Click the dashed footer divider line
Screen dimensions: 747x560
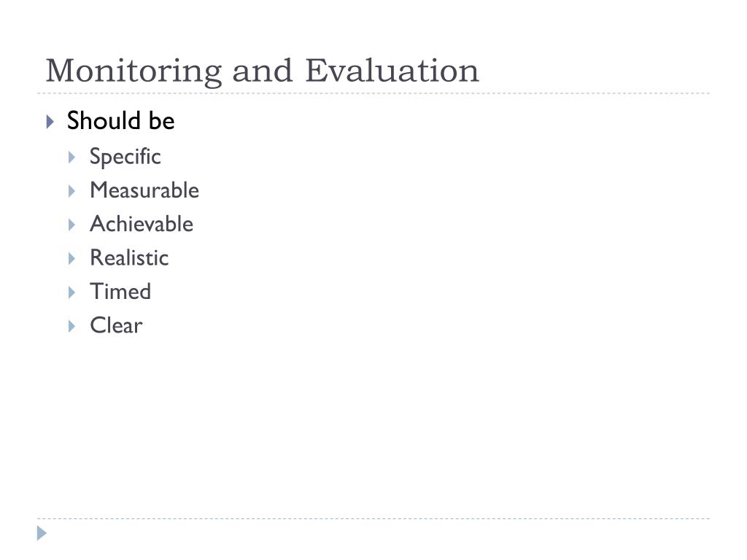pyautogui.click(x=373, y=518)
